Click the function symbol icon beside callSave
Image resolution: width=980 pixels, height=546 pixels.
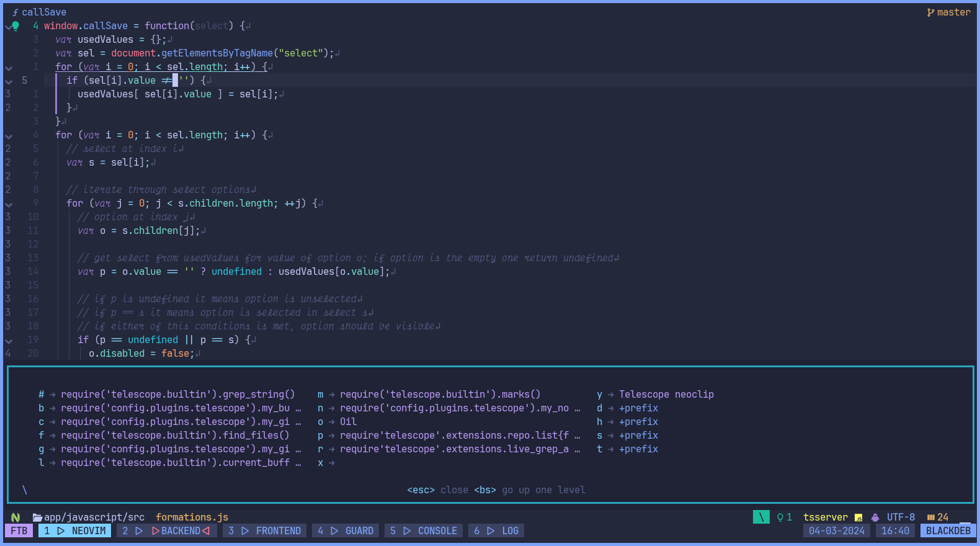16,12
